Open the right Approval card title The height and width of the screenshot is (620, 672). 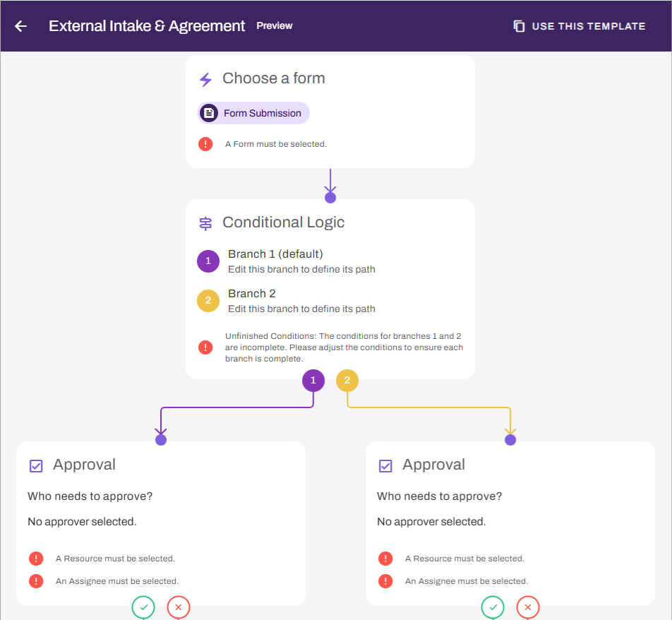[433, 465]
